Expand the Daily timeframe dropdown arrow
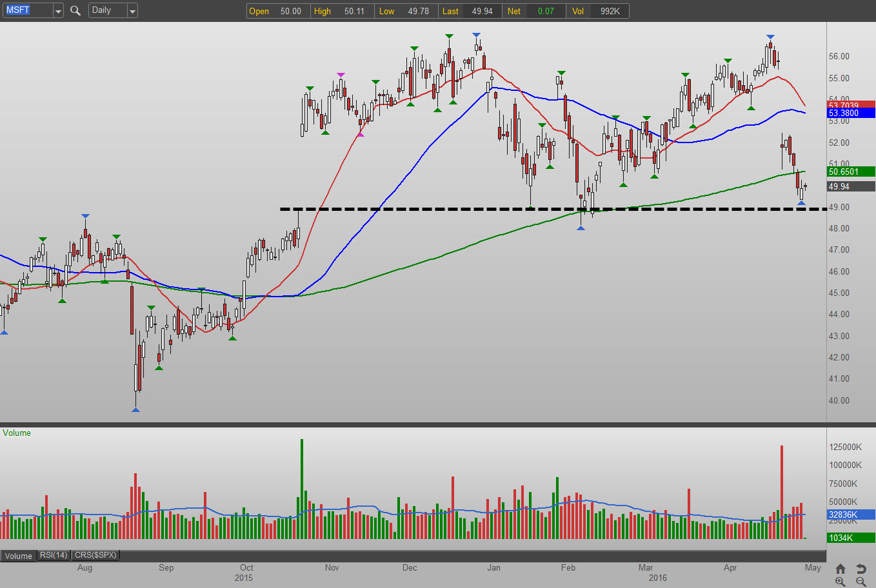Viewport: 876px width, 588px height. point(132,11)
